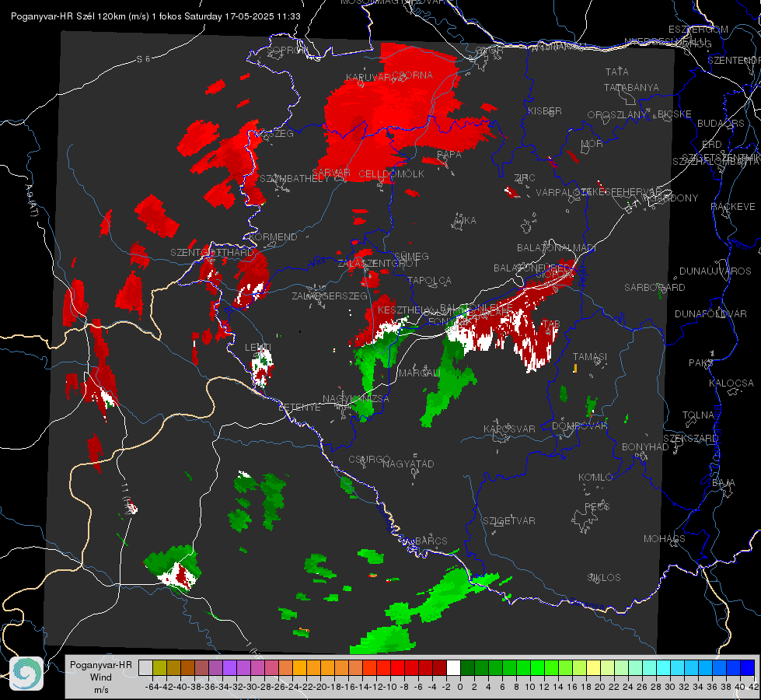Click the DUNAUJVAROS city label
761x700 pixels.
(715, 271)
